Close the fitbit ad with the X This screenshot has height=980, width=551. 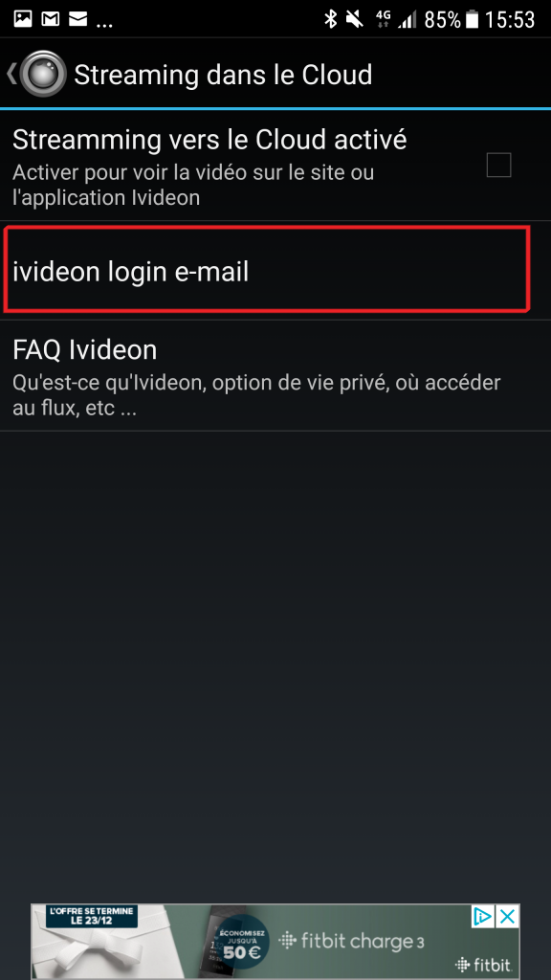pos(508,917)
